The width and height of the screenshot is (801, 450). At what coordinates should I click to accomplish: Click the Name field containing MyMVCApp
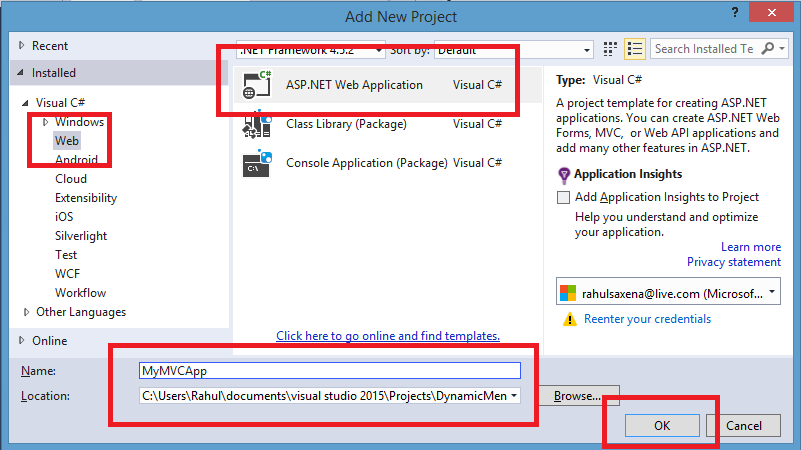329,371
